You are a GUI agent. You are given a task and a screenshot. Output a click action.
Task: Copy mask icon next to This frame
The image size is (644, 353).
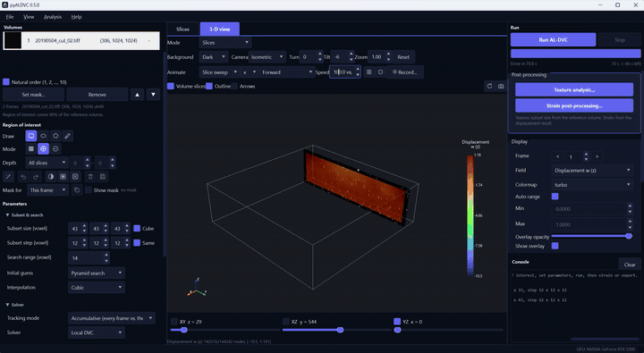pyautogui.click(x=76, y=190)
